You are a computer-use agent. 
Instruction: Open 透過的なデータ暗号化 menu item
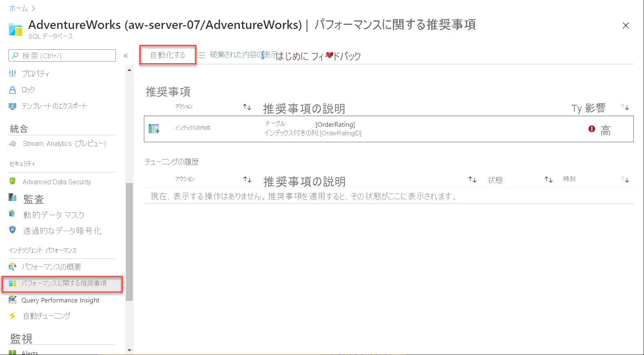coord(62,231)
